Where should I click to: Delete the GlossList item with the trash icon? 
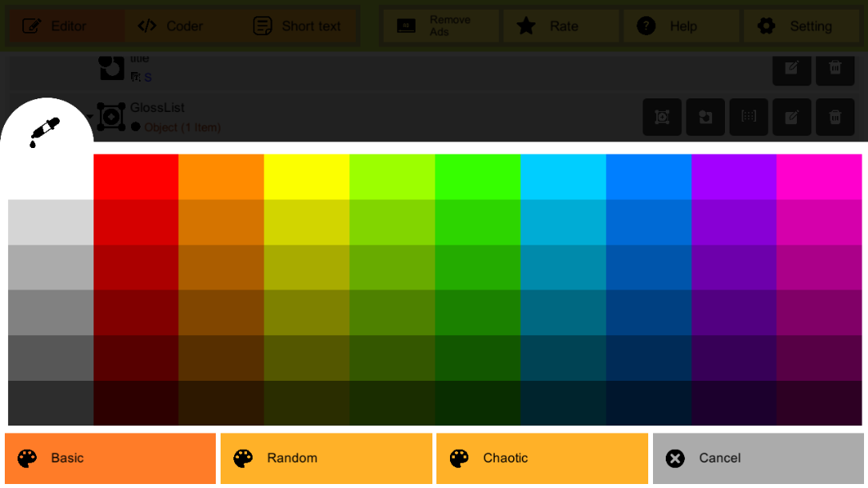[x=835, y=118]
